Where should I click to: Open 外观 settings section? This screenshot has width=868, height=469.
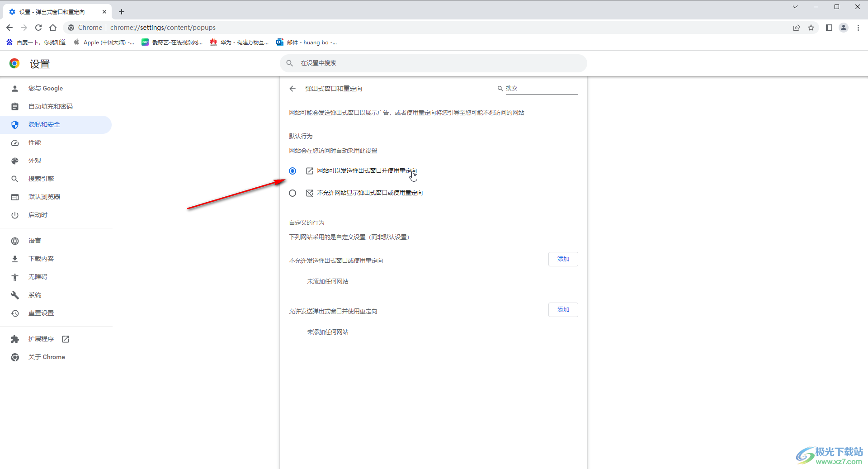click(56, 161)
